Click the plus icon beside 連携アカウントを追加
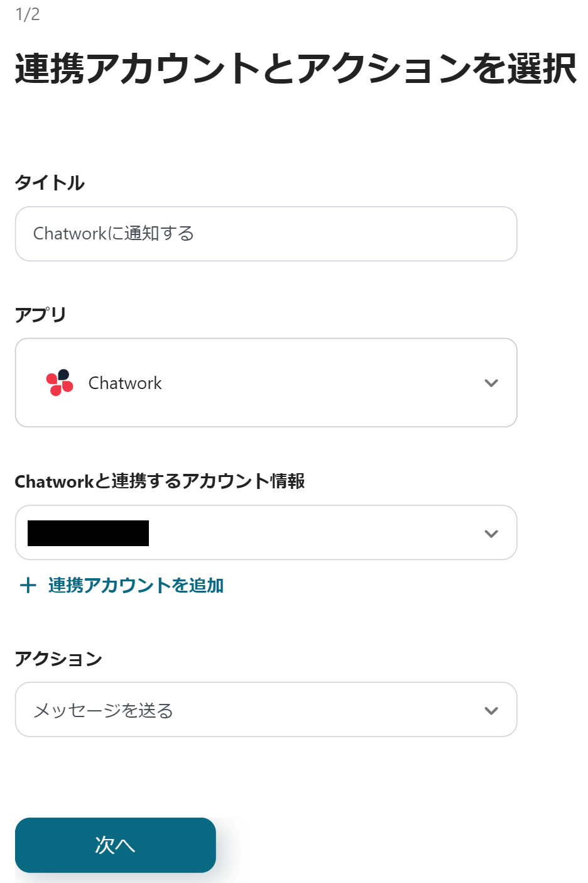The width and height of the screenshot is (588, 883). tap(28, 586)
